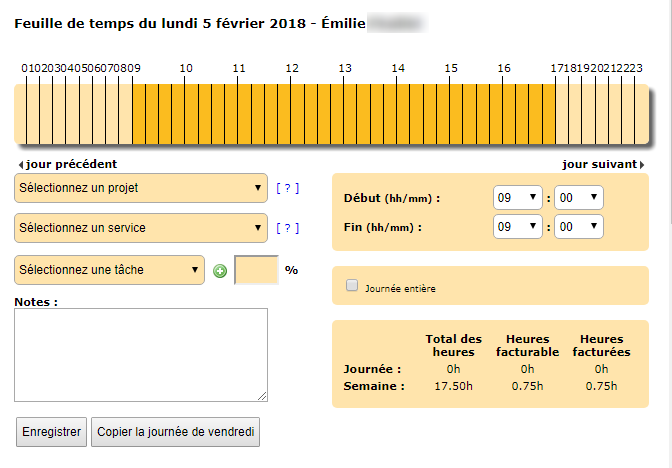Open the Fin minutes dropdown
Image resolution: width=672 pixels, height=468 pixels.
579,227
